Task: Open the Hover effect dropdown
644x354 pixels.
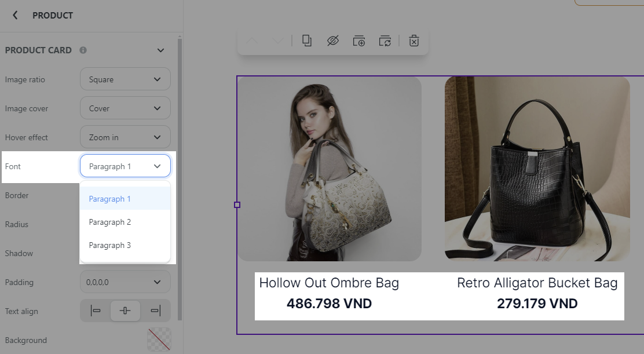Action: 125,137
